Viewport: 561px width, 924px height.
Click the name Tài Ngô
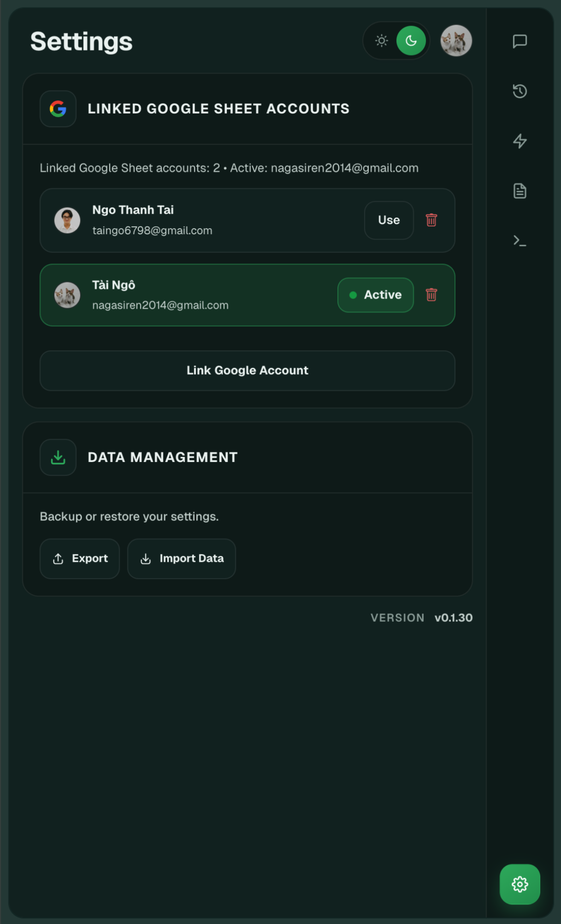click(113, 285)
